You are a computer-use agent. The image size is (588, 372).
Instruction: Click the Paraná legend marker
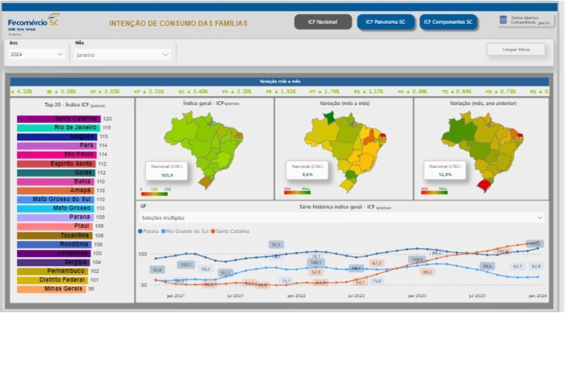(x=140, y=231)
